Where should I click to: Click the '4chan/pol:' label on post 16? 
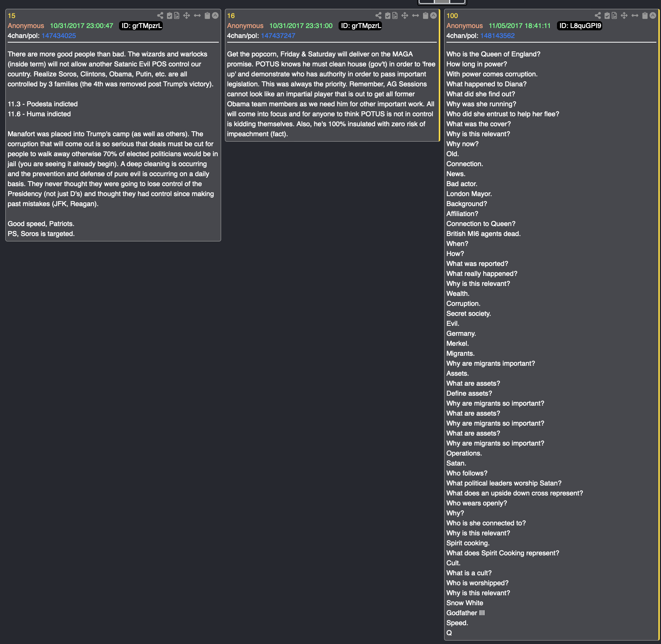click(243, 36)
